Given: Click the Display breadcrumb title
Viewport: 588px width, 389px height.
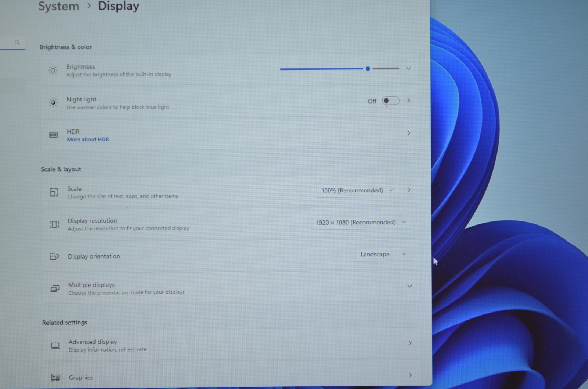Looking at the screenshot, I should [118, 6].
